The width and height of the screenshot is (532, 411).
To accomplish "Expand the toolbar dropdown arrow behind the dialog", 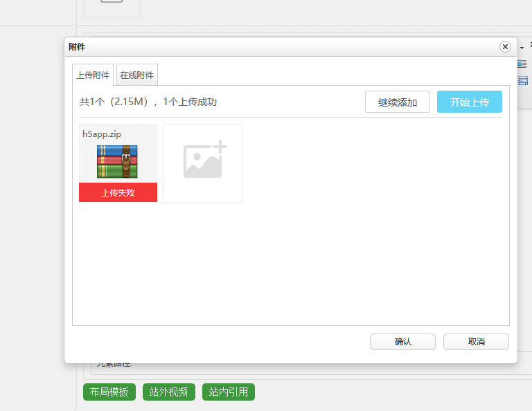I will point(522,48).
